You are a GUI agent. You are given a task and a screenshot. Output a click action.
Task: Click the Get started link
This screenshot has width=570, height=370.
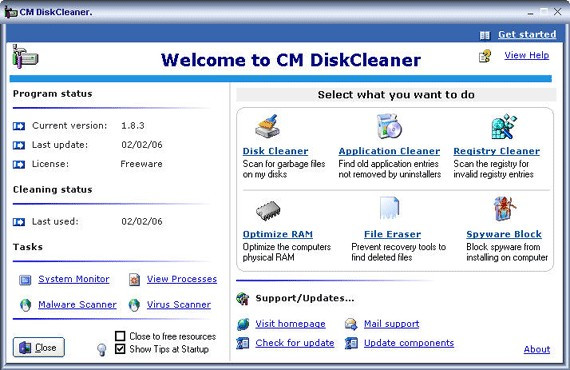pyautogui.click(x=527, y=35)
